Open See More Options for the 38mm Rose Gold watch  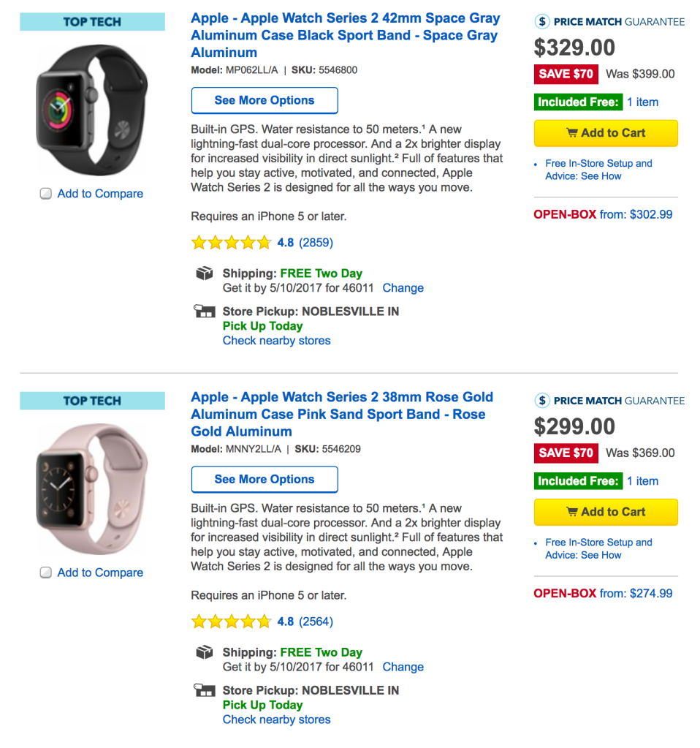(265, 480)
